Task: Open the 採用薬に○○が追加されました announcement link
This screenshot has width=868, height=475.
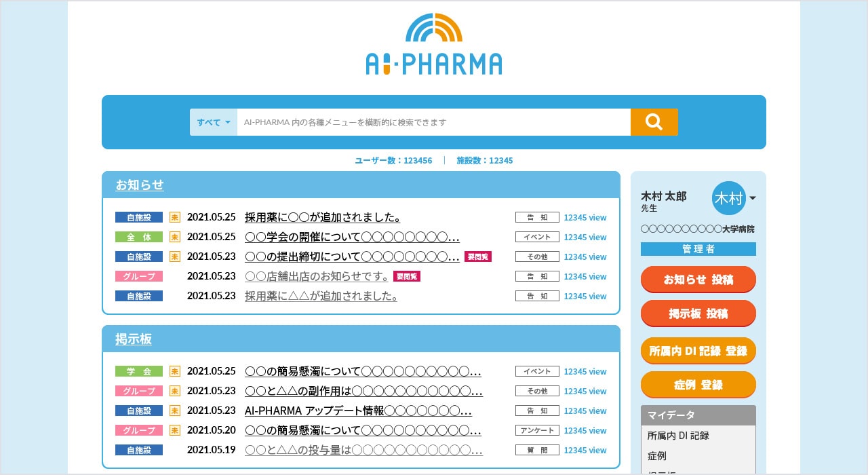Action: click(x=322, y=217)
